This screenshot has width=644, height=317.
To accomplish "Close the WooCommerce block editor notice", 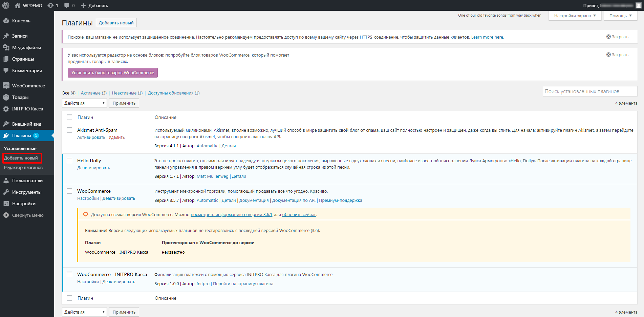I will [617, 55].
